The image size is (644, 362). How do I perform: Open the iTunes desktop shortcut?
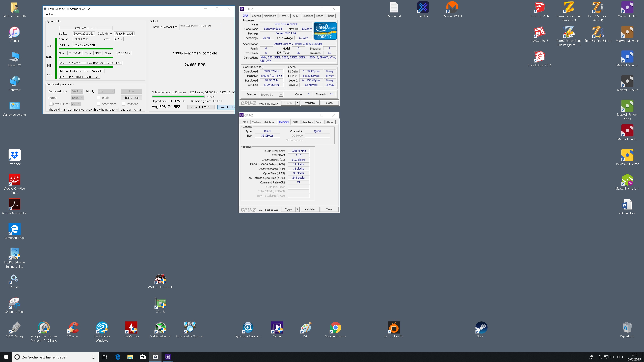click(14, 35)
